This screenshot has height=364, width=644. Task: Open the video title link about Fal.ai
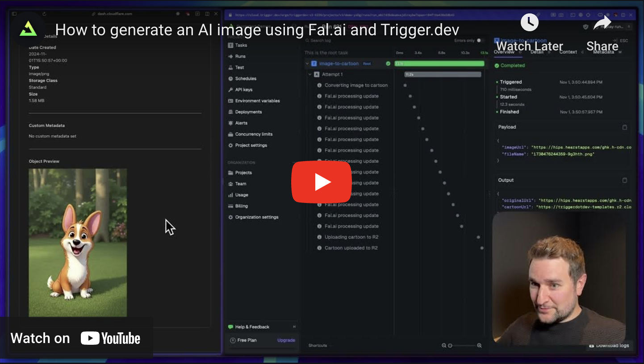click(x=257, y=30)
